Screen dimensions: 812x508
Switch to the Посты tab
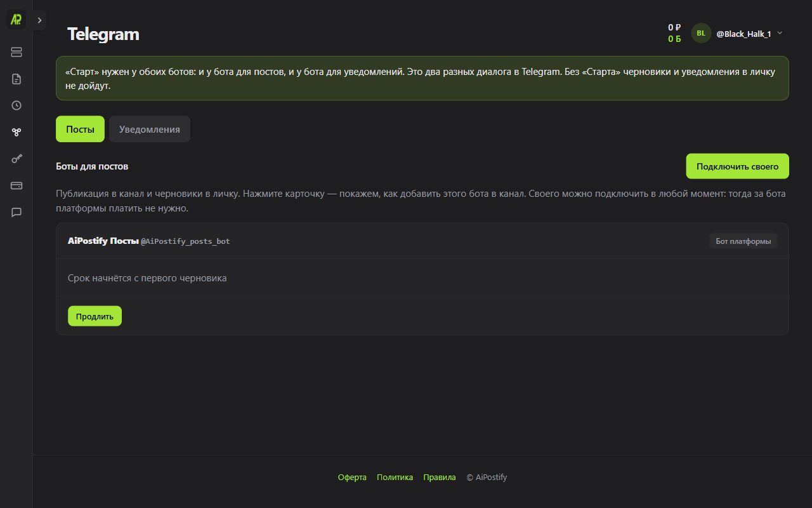(80, 129)
